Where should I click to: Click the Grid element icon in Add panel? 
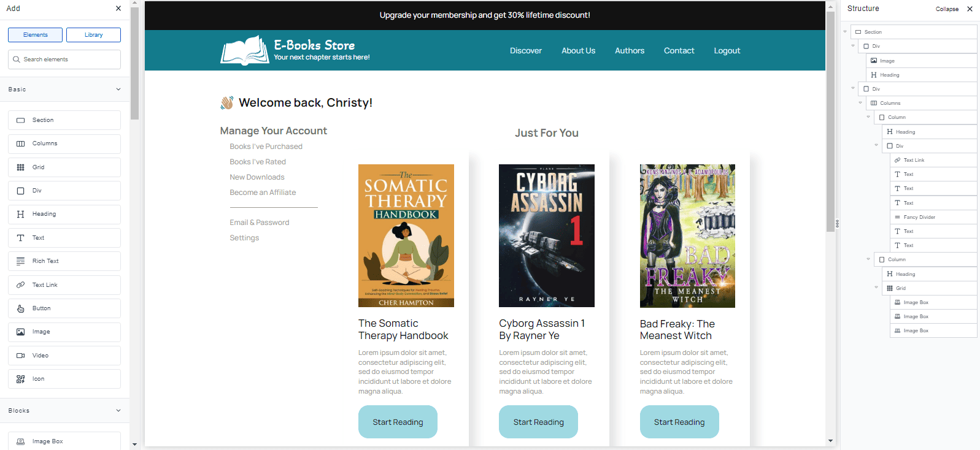click(21, 167)
